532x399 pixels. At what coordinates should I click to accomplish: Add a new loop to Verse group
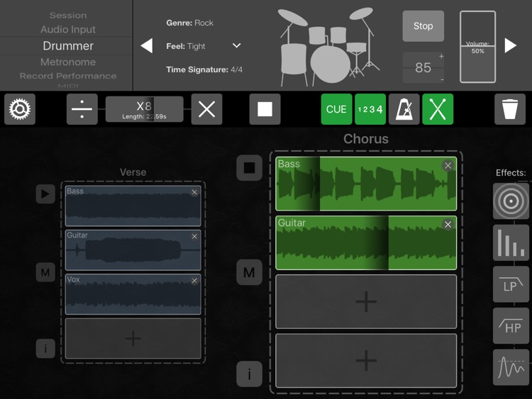coord(133,338)
